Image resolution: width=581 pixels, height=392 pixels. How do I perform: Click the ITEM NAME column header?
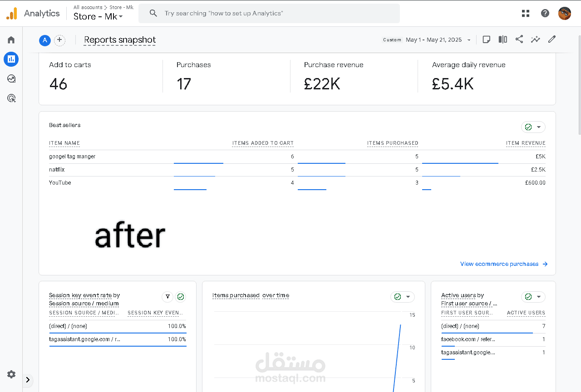click(64, 143)
